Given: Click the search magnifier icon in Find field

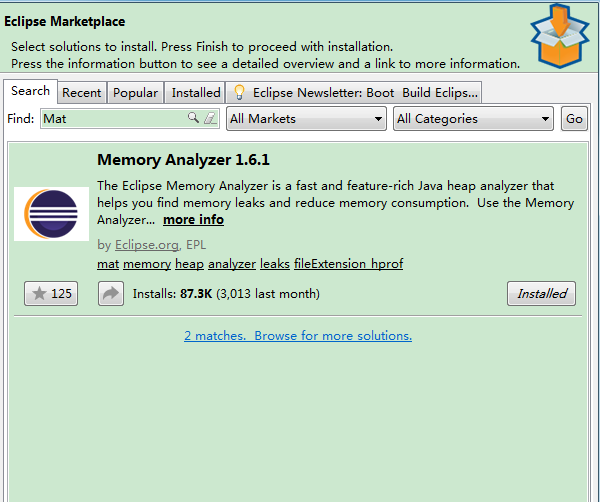Looking at the screenshot, I should (x=194, y=117).
